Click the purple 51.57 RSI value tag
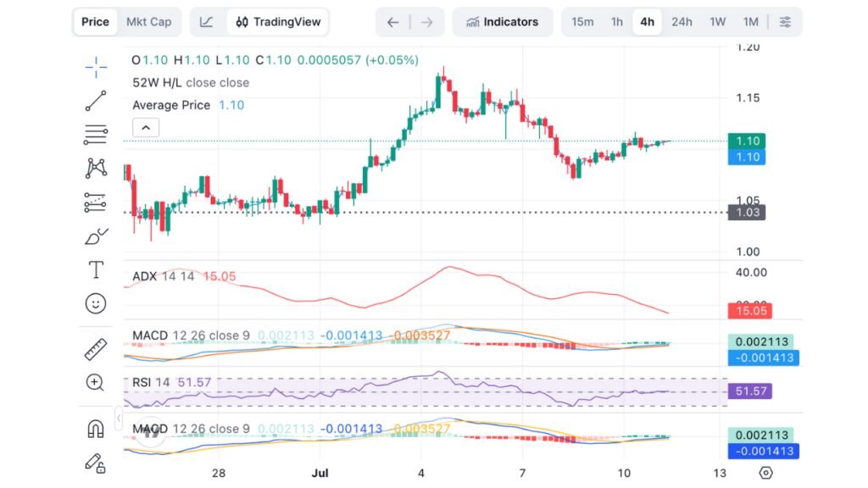Viewport: 868px width, 488px height. click(x=750, y=391)
